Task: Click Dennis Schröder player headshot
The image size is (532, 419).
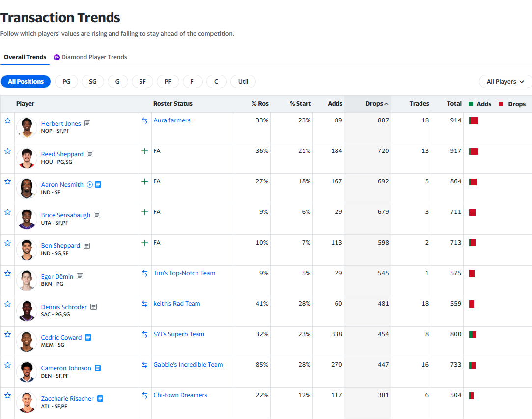Action: pos(27,311)
